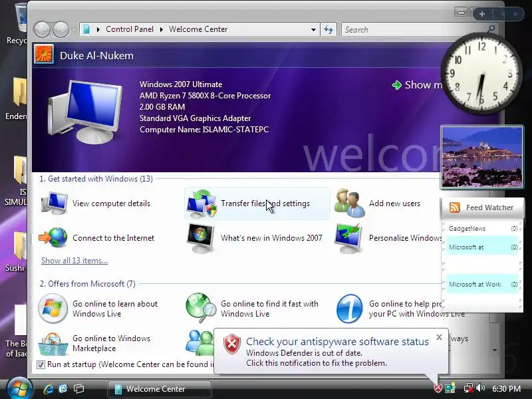The image size is (532, 399).
Task: Click the slideshow gadget photo thumbnail
Action: [x=481, y=157]
